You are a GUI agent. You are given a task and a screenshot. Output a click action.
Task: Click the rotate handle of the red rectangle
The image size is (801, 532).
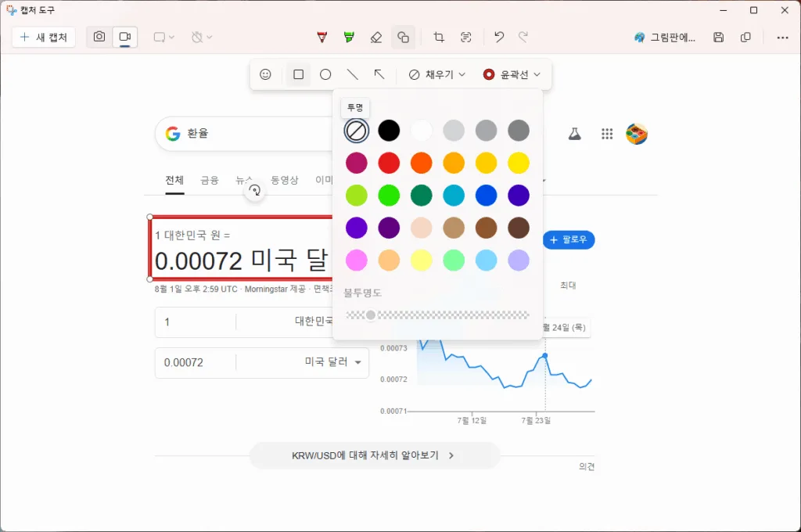click(255, 191)
